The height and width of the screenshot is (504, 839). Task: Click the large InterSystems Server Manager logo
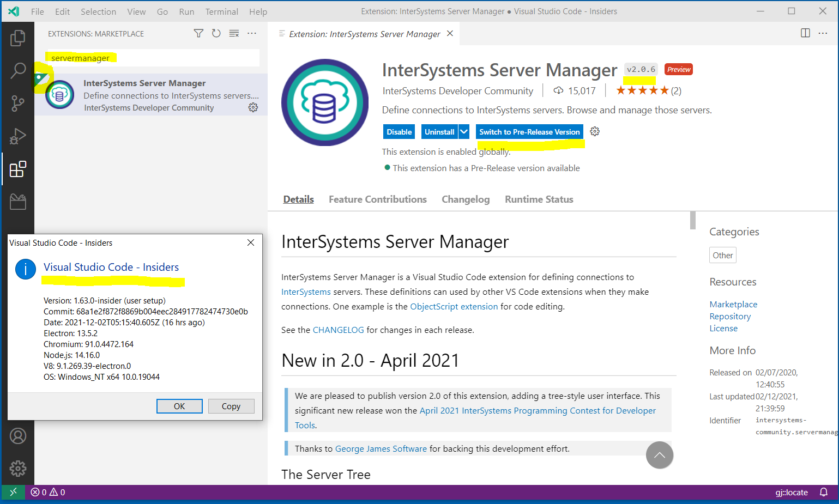pos(325,102)
